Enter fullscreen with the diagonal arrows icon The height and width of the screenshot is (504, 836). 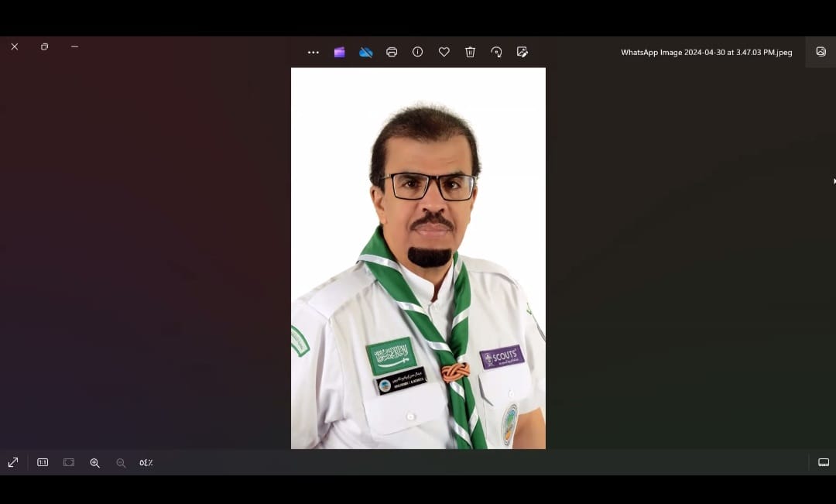pyautogui.click(x=13, y=462)
